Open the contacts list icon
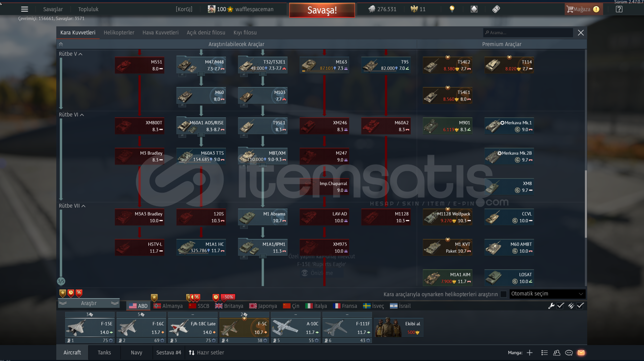This screenshot has width=644, height=361. (545, 353)
